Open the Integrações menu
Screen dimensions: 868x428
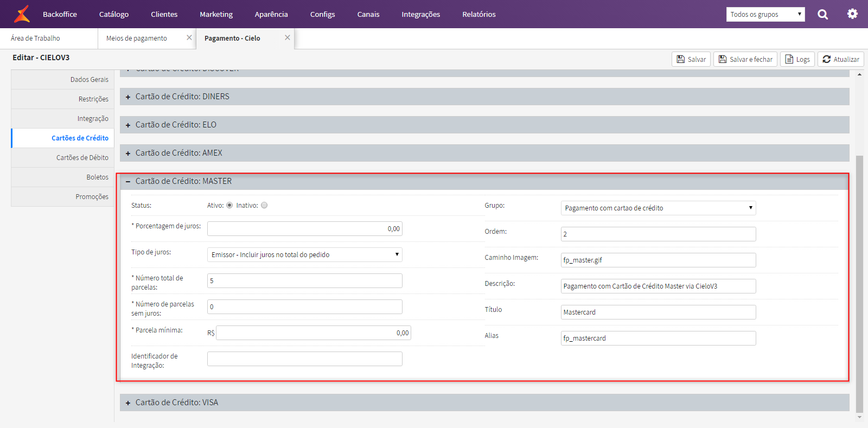pyautogui.click(x=421, y=14)
